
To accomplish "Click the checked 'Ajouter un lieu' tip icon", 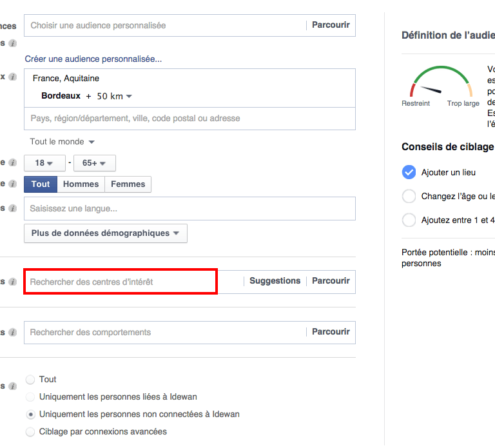I will tap(409, 172).
